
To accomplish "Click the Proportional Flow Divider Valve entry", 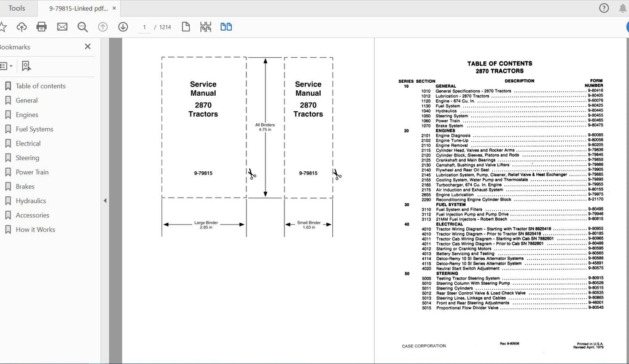I will coord(467,308).
